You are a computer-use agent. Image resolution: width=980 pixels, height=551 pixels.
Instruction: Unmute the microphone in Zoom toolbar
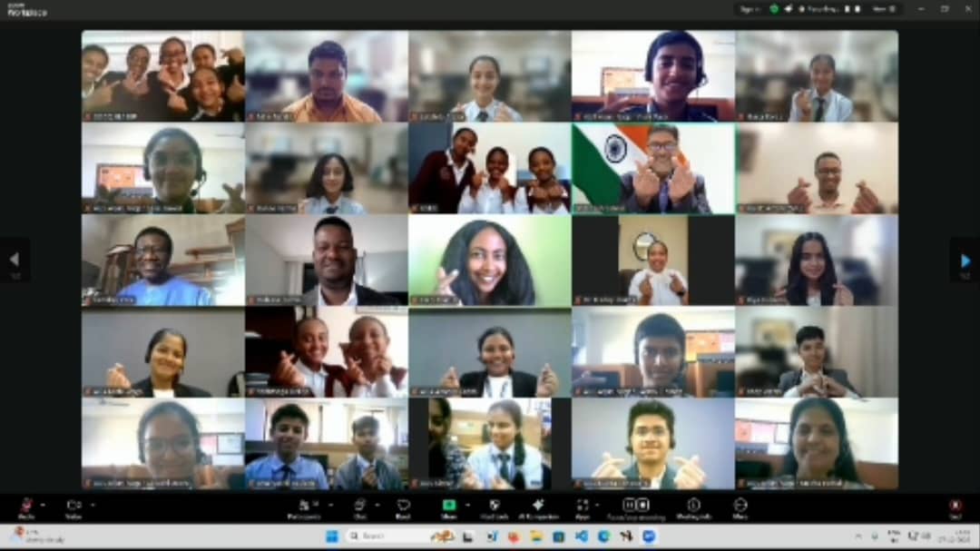pos(26,506)
